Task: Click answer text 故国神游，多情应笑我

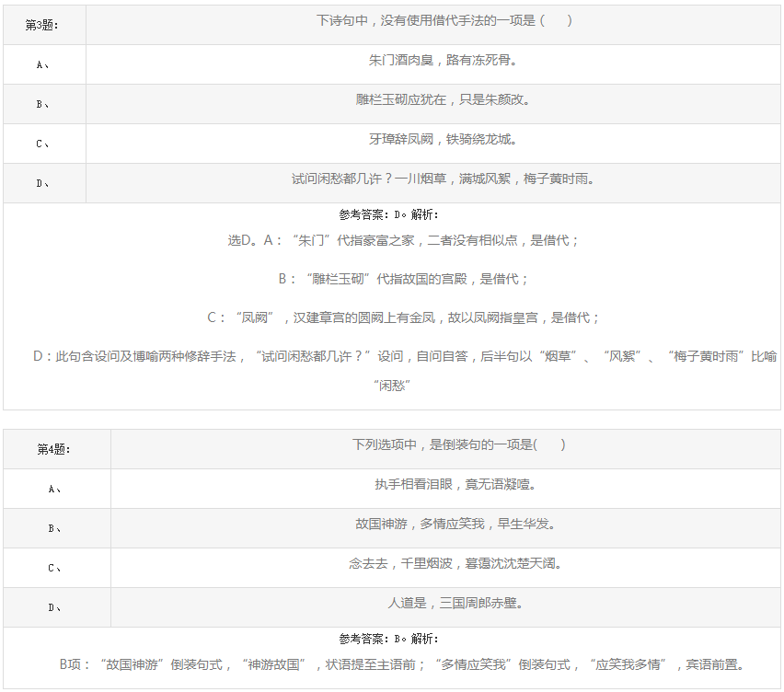Action: pos(455,524)
